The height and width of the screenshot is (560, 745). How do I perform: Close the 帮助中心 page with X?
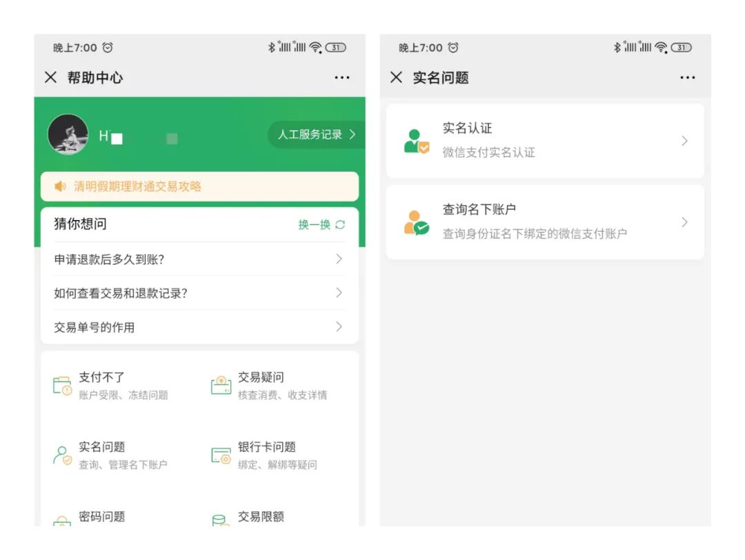tap(51, 77)
